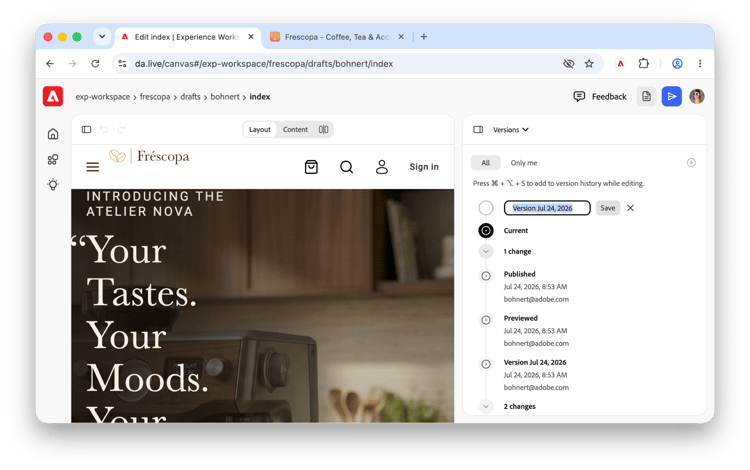
Task: Open Adobe extension in browser toolbar
Action: [x=620, y=64]
